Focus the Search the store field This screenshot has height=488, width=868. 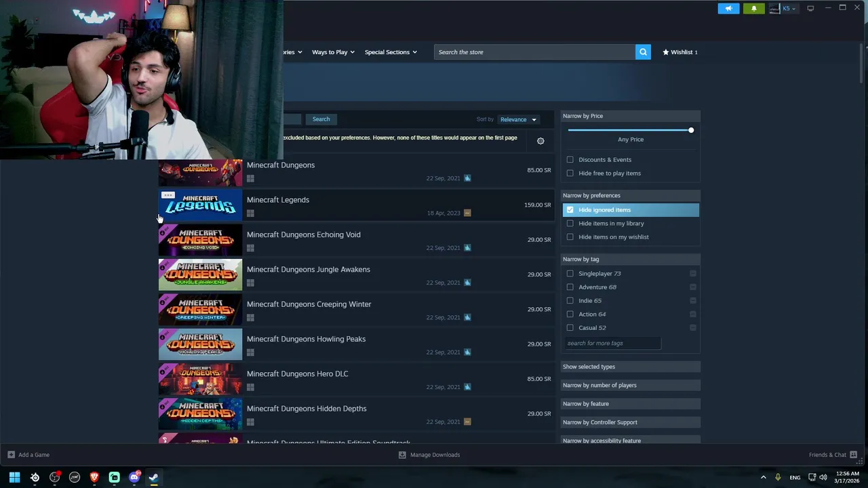(534, 52)
